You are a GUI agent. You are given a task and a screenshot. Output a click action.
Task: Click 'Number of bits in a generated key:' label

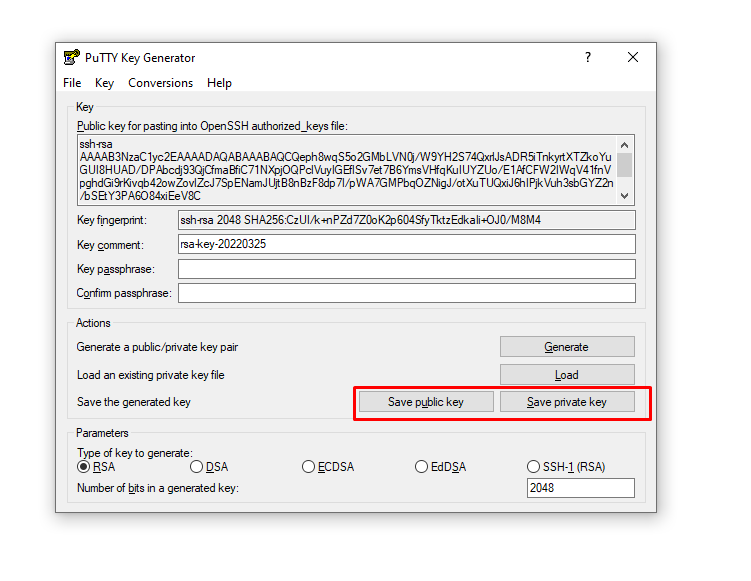158,488
